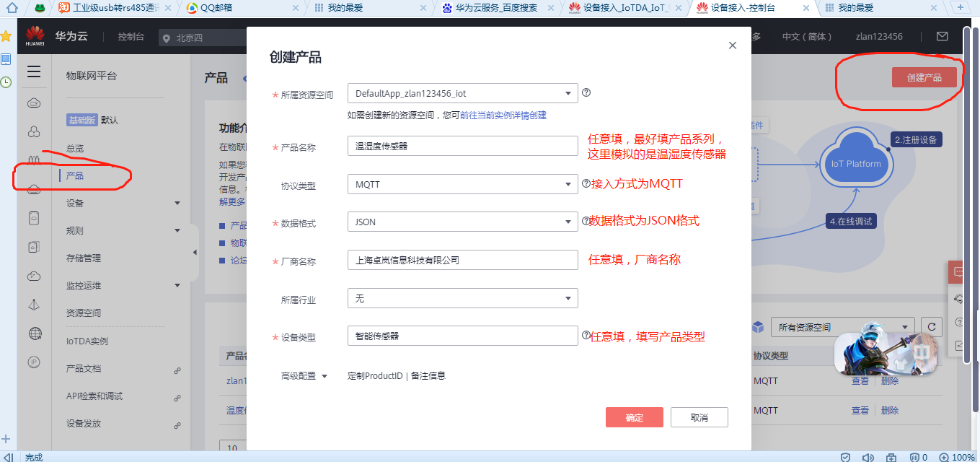Click the 取消 button

(699, 417)
